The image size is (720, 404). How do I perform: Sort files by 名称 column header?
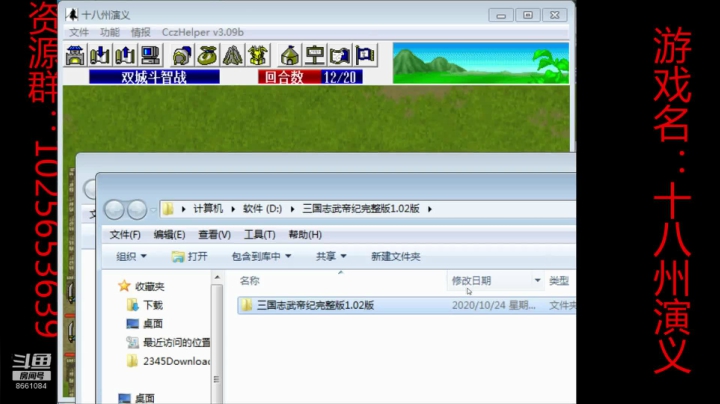(249, 281)
